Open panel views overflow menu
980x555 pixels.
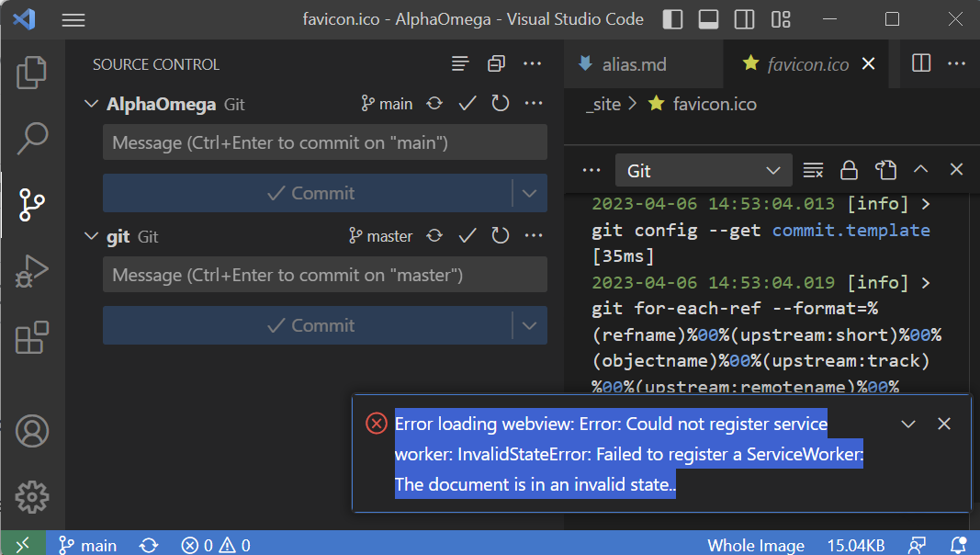click(x=591, y=170)
